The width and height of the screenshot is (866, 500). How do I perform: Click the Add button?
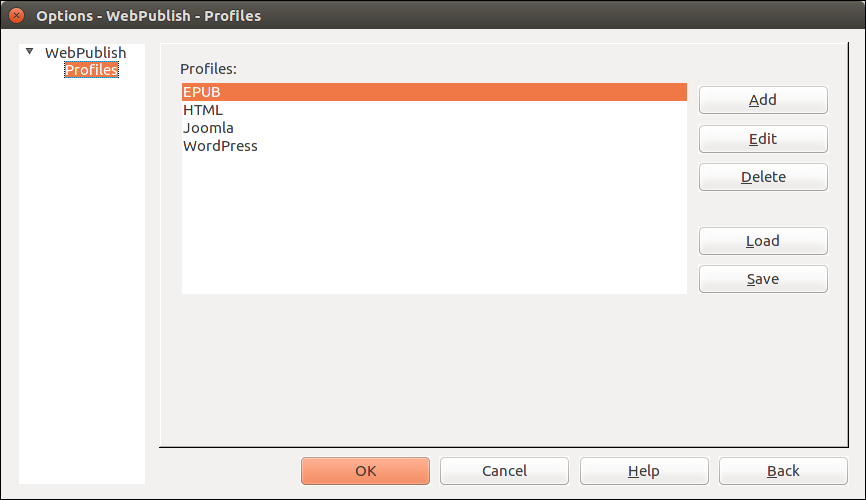tap(763, 100)
